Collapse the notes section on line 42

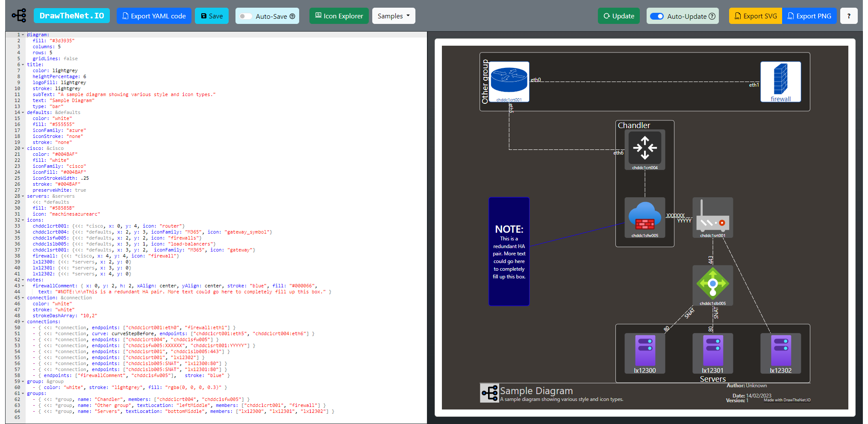(23, 280)
